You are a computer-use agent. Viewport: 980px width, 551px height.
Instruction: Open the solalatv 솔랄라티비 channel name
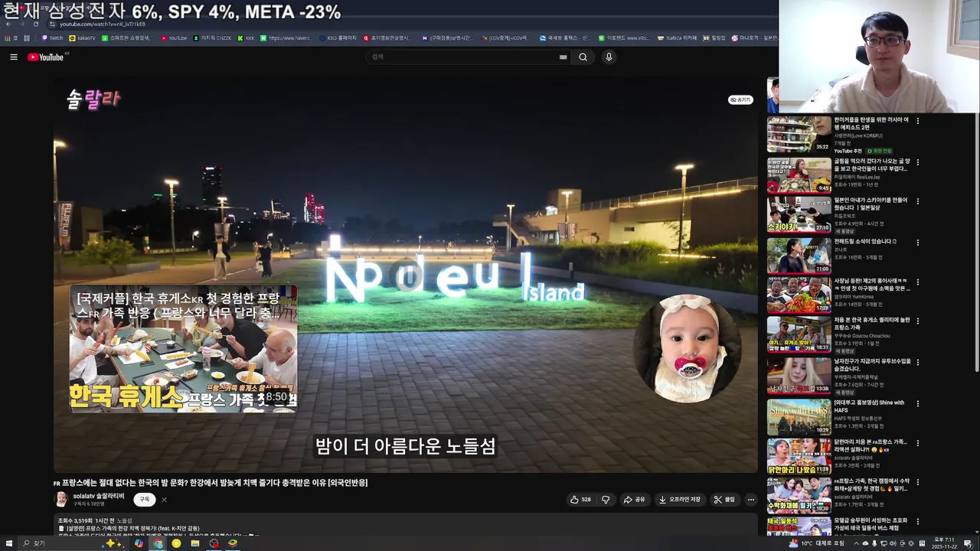coord(99,496)
